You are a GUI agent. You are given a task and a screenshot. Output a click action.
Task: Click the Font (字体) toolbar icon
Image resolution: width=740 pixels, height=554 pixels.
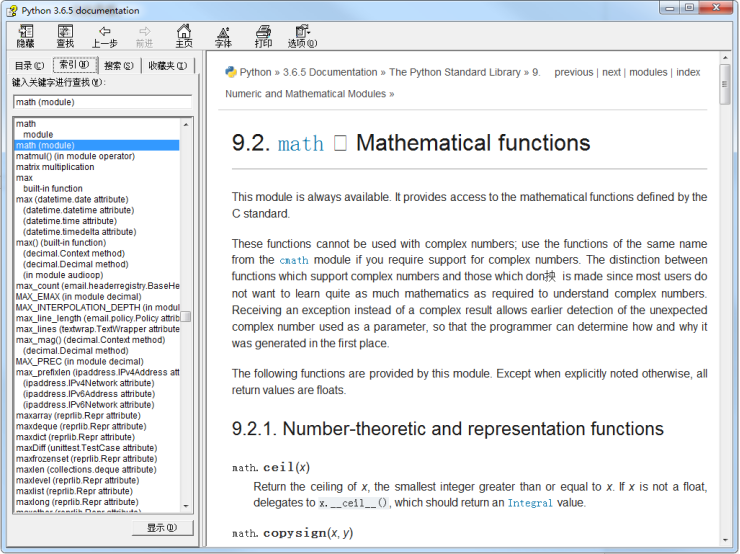(x=223, y=37)
